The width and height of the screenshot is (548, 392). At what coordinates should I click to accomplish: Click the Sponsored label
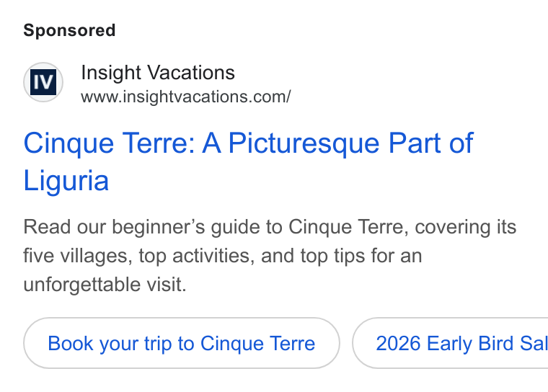coord(69,30)
